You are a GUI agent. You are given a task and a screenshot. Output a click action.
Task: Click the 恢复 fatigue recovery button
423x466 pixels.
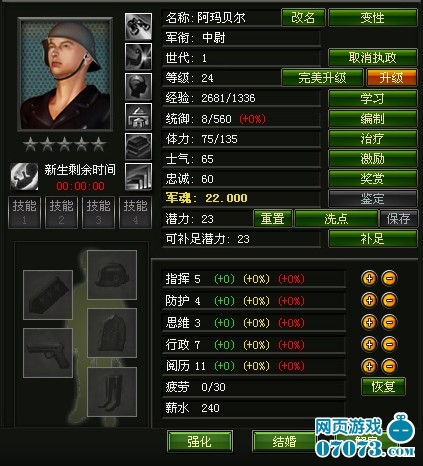383,387
